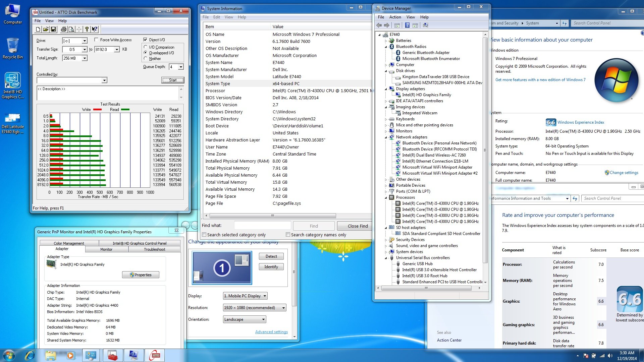
Task: Click the context help pointer icon in ATTO
Action: click(95, 29)
